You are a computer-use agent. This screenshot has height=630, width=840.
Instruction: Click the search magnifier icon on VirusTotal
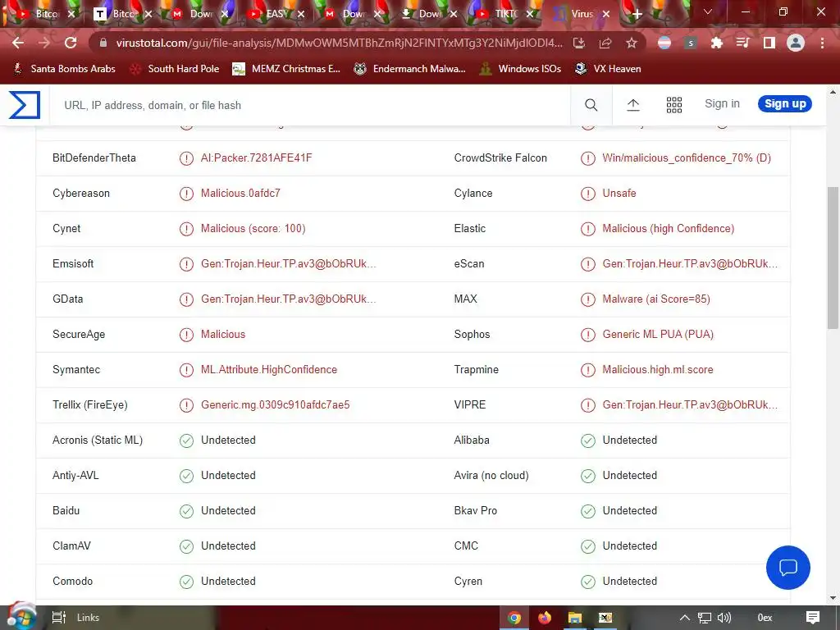pos(591,105)
